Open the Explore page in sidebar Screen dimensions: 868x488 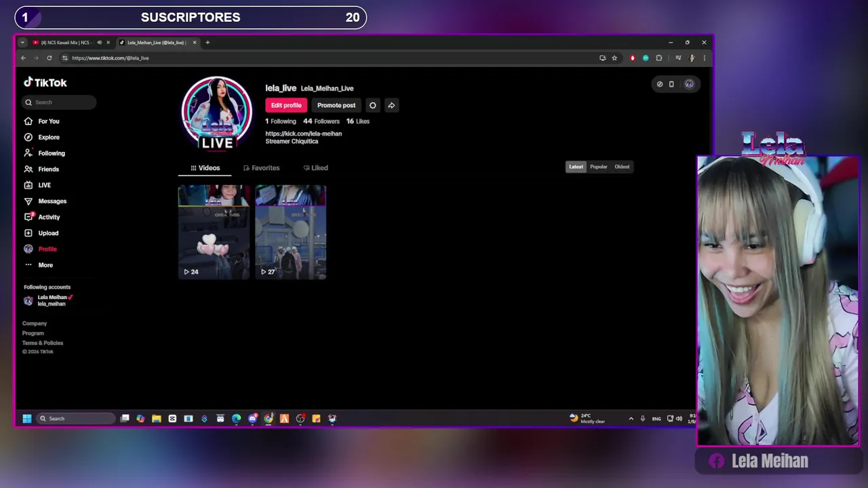[42, 137]
